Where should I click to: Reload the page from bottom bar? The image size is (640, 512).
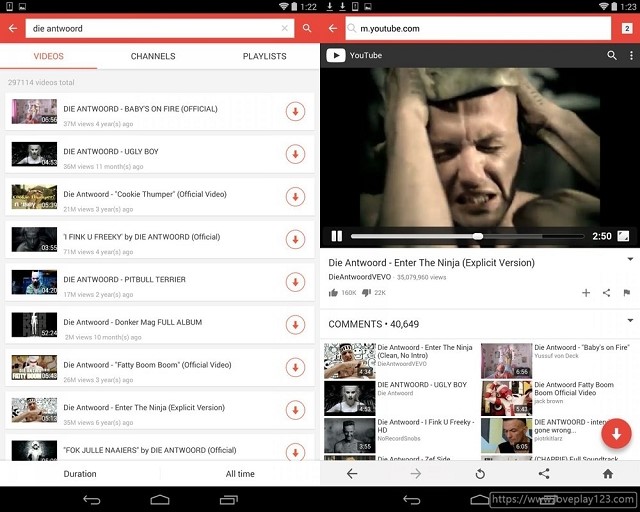(x=480, y=474)
